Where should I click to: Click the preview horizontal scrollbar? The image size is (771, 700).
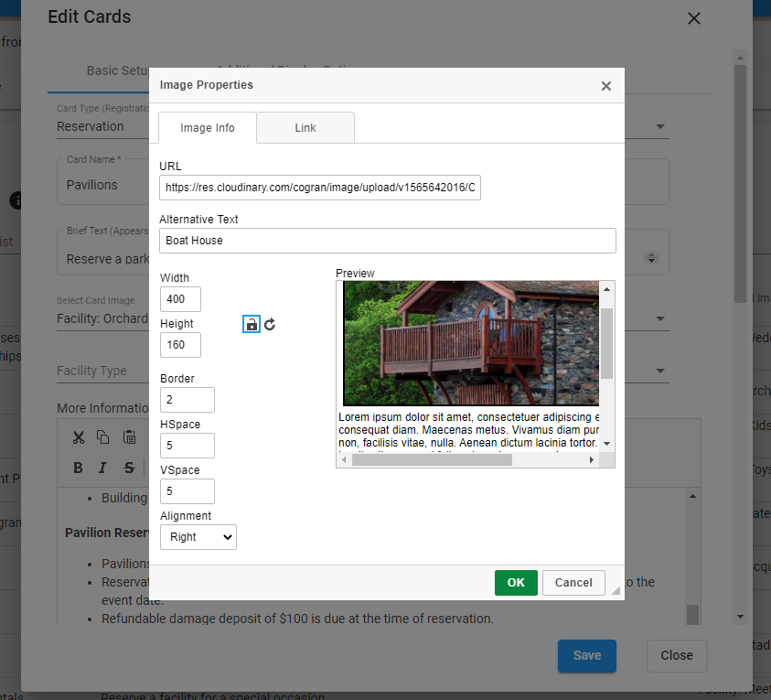click(432, 460)
